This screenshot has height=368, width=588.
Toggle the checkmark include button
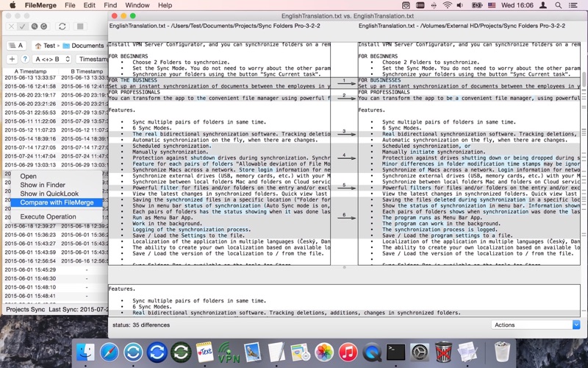[x=22, y=26]
